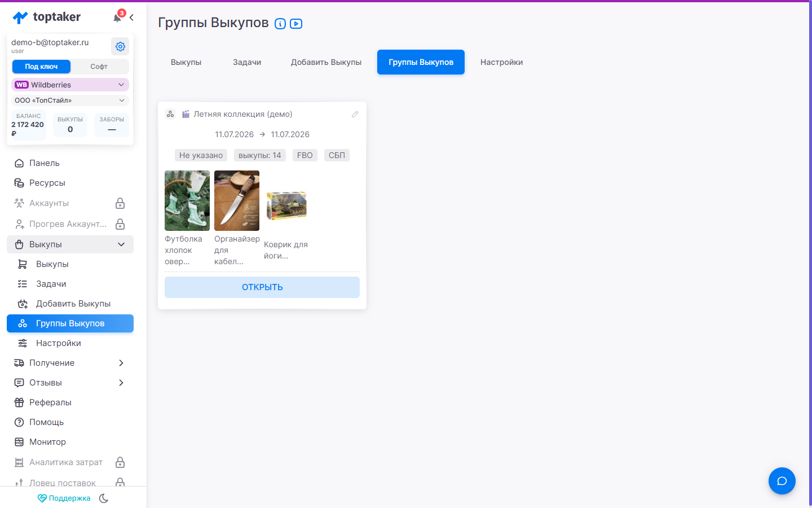The image size is (812, 508).
Task: Click the ОТКРЫТЬ button
Action: click(x=262, y=287)
